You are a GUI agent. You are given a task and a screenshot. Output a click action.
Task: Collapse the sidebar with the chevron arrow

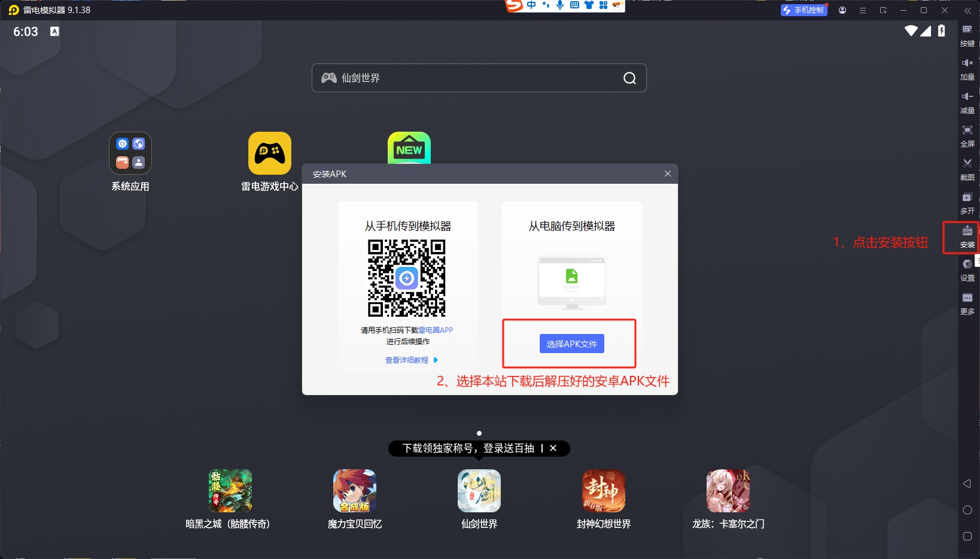click(967, 10)
